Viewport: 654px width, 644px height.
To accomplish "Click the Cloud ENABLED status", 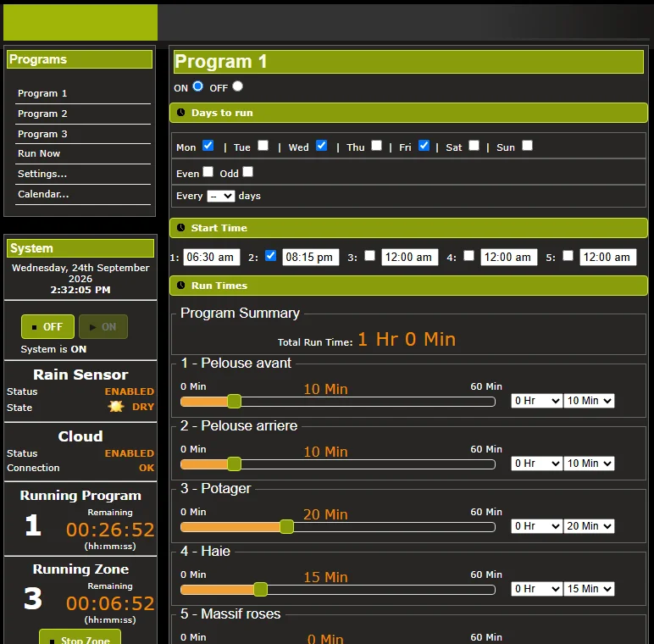I will (x=130, y=453).
